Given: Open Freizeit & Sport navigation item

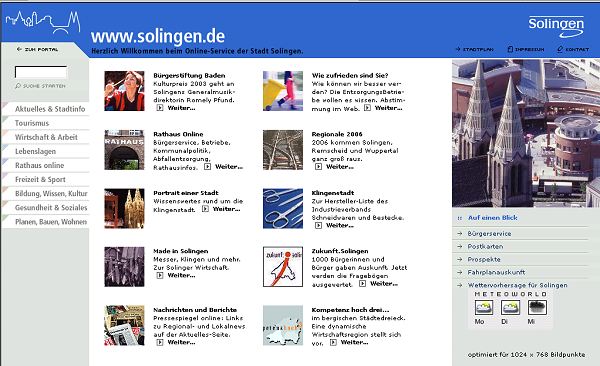Looking at the screenshot, I should [x=40, y=180].
